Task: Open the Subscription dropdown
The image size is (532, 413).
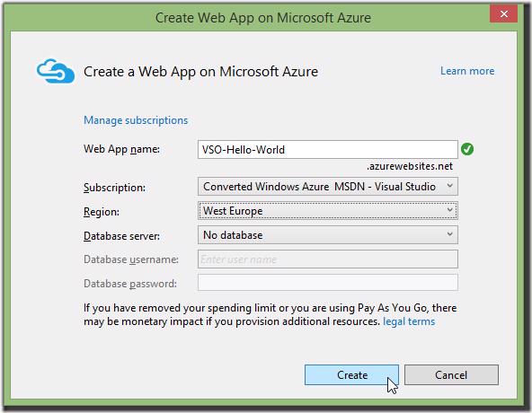Action: [328, 187]
